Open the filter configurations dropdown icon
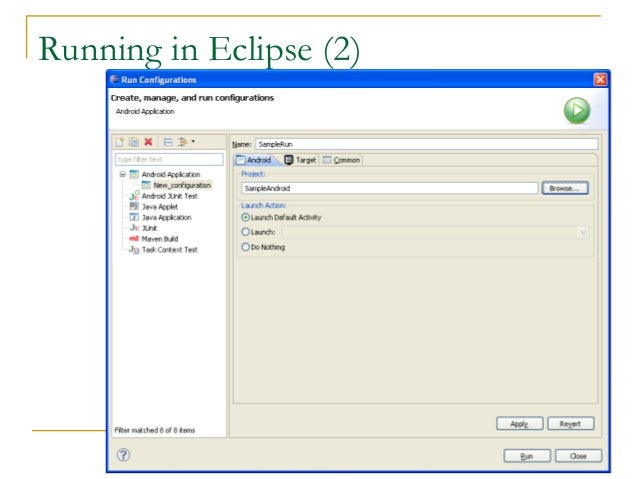Viewport: 638px width, 479px height. pyautogui.click(x=186, y=142)
